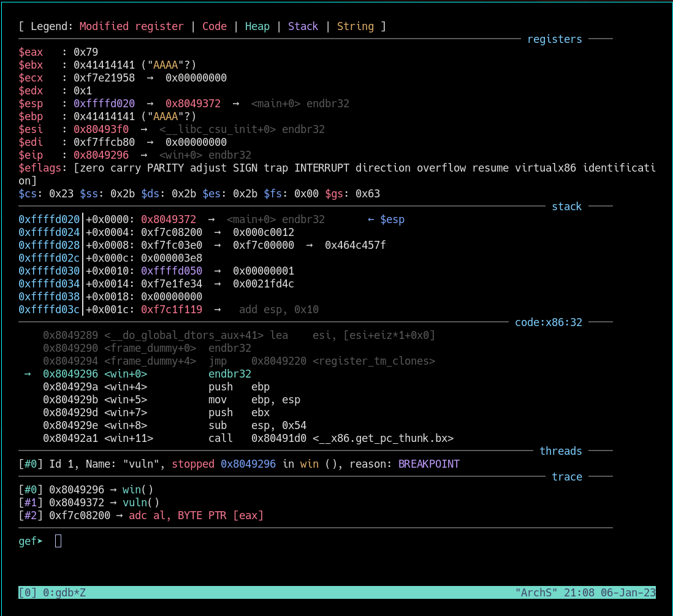Click stack address 0xffffd034
The width and height of the screenshot is (673, 616).
[49, 284]
